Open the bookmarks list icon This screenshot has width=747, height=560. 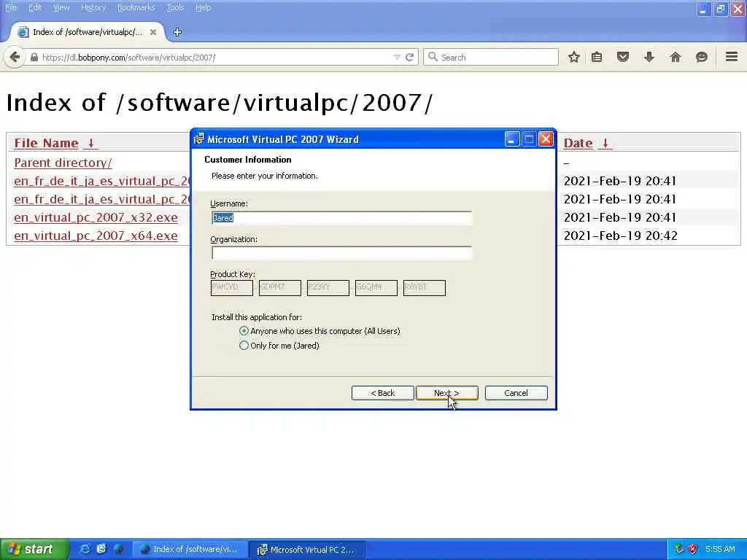pos(597,57)
